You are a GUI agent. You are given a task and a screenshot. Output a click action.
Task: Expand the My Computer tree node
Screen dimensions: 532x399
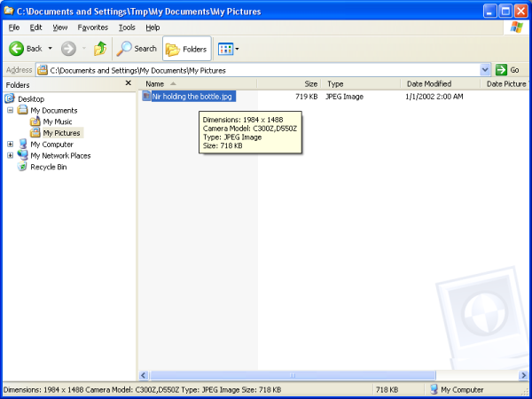[10, 144]
